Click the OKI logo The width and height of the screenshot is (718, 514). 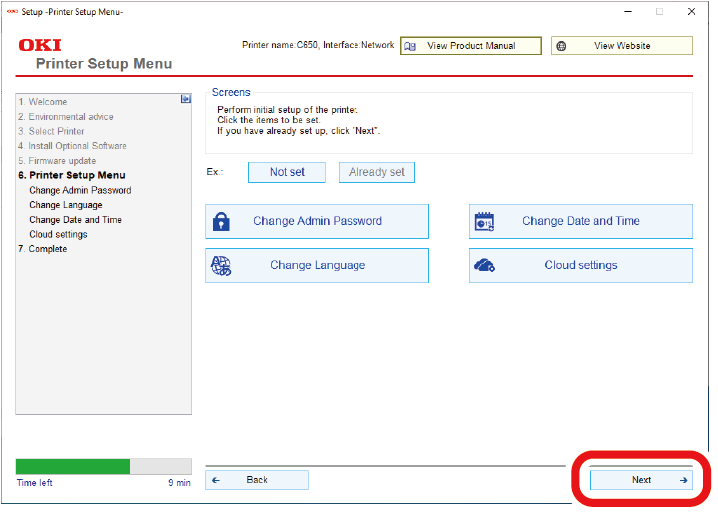tap(39, 46)
